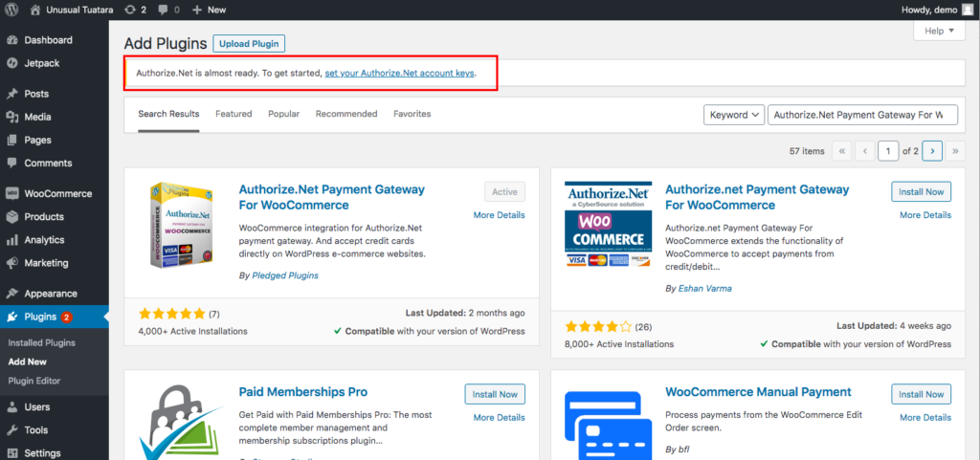Click the current page number field

[888, 151]
